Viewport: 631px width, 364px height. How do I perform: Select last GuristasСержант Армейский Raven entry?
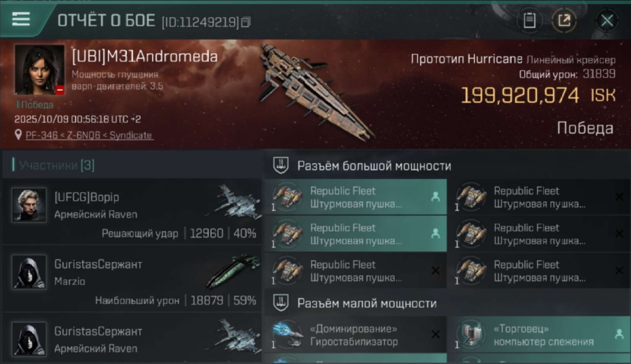(x=132, y=338)
